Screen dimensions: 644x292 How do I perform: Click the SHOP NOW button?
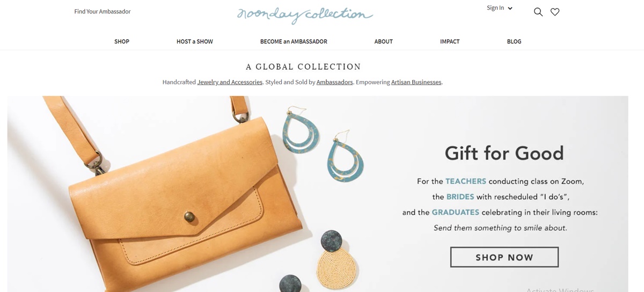[x=504, y=257]
